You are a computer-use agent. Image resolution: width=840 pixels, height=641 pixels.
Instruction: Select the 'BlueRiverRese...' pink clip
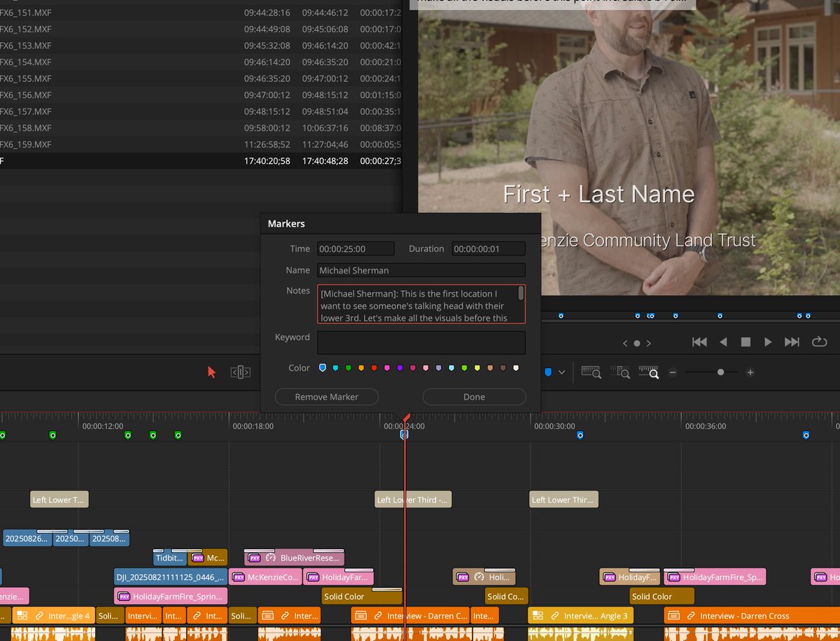coord(294,558)
